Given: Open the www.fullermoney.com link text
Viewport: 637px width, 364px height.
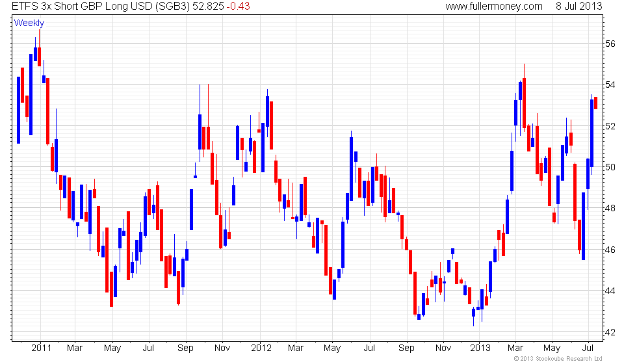Looking at the screenshot, I should (494, 6).
